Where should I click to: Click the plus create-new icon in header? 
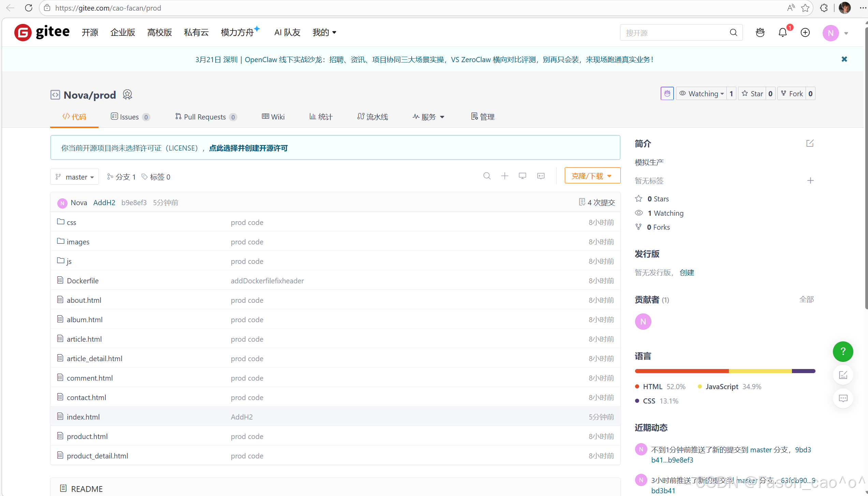(x=805, y=33)
